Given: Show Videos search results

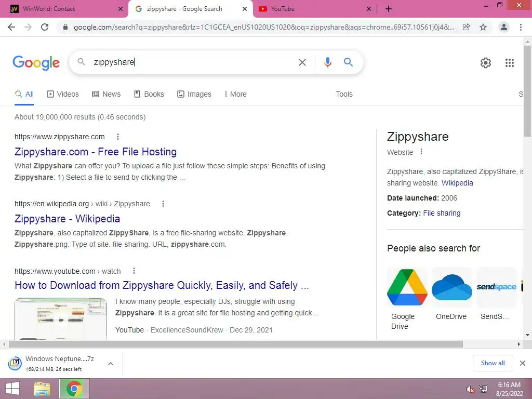Looking at the screenshot, I should [63, 94].
